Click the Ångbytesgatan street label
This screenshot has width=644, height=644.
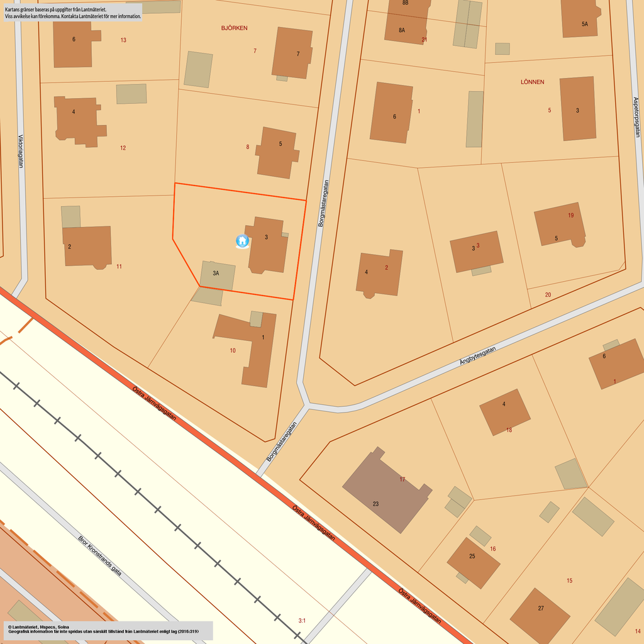[x=477, y=356]
